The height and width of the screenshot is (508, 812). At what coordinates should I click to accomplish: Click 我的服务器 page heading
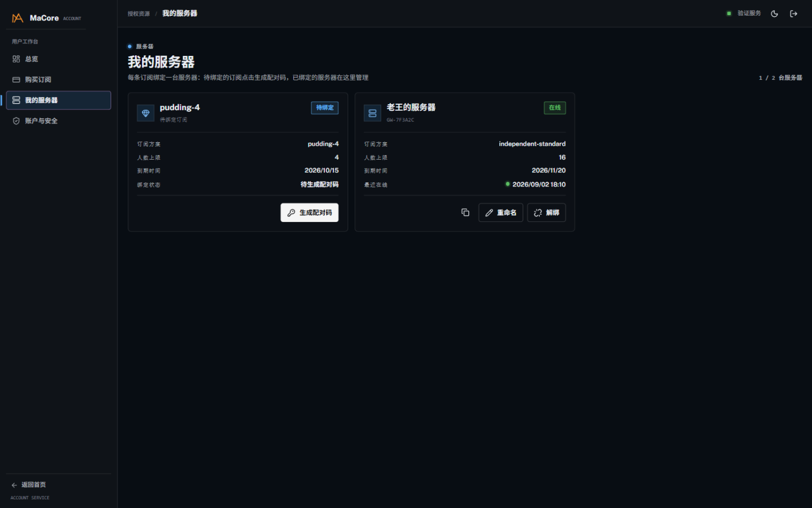tap(161, 62)
